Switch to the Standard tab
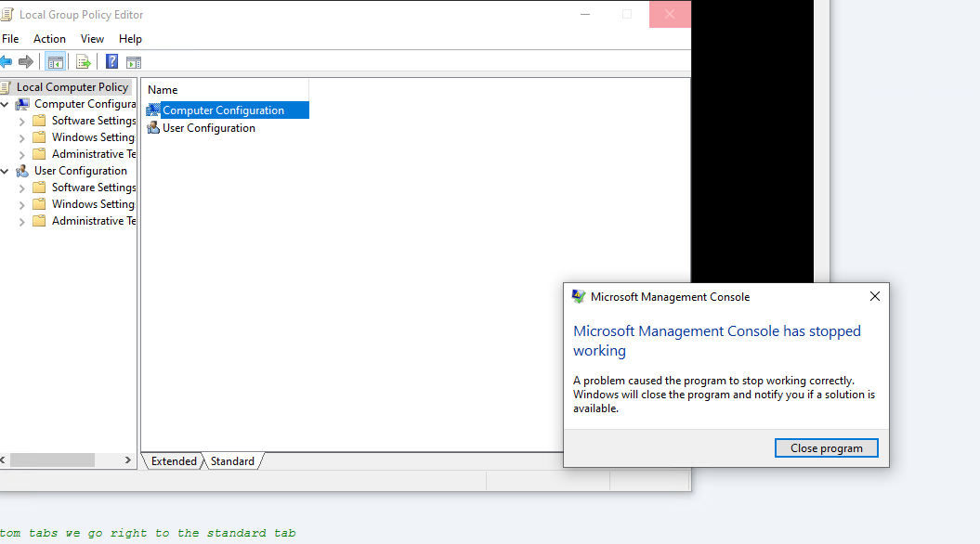Image resolution: width=980 pixels, height=544 pixels. tap(232, 461)
